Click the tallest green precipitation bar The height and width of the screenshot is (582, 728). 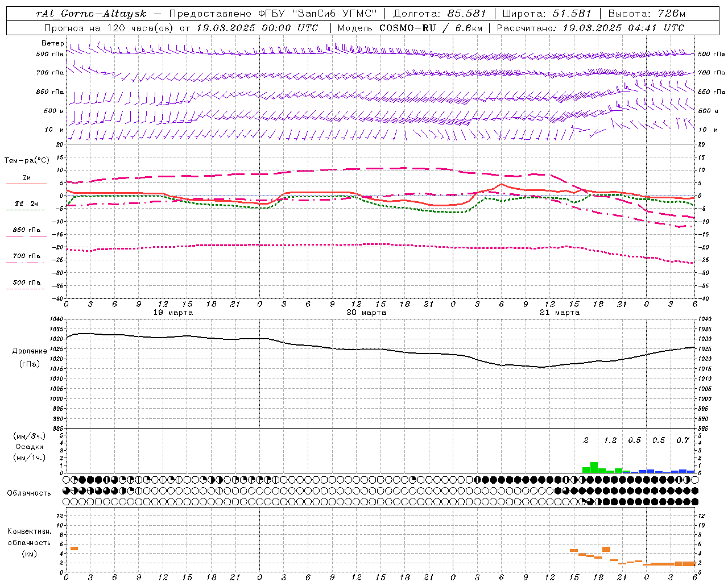(594, 467)
